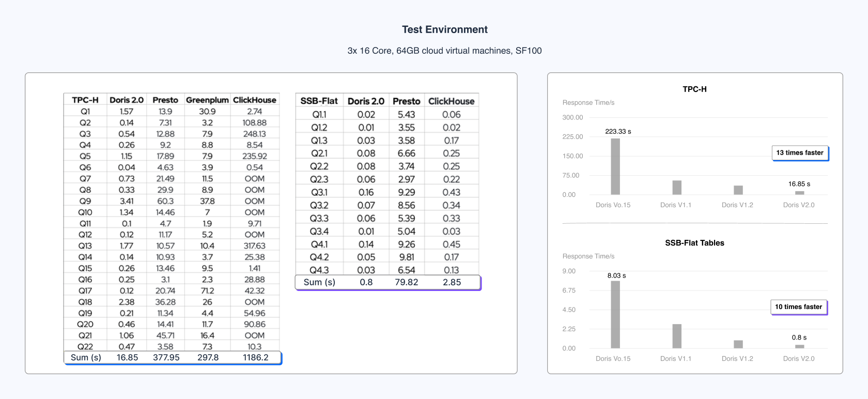This screenshot has width=868, height=399.
Task: Click the Doris 2.0 header in the SSB-Flat table
Action: pyautogui.click(x=366, y=101)
